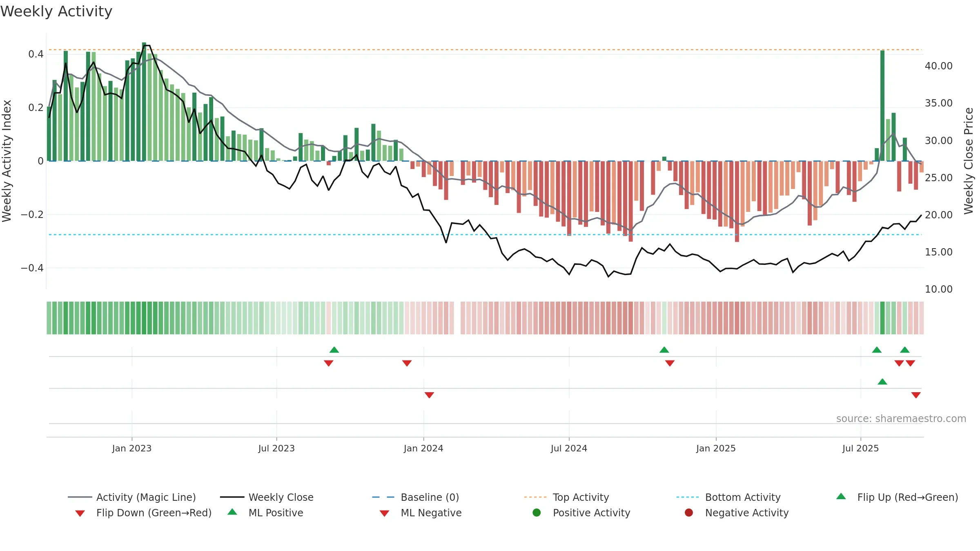Click the Weekly Activity chart title
Viewport: 980px width, 551px height.
[56, 11]
